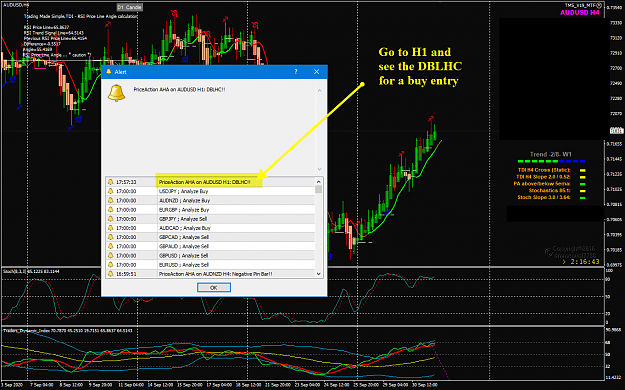Click the 17:00:00 time in the USDJPY row

[x=126, y=191]
